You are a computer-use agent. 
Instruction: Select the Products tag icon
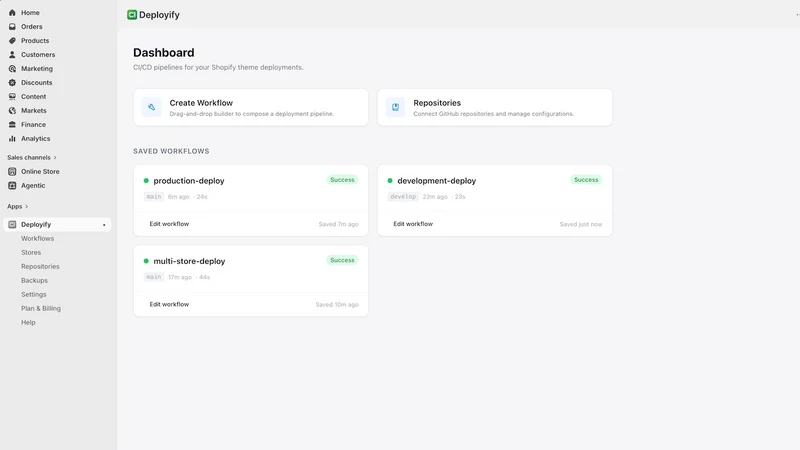coord(12,40)
